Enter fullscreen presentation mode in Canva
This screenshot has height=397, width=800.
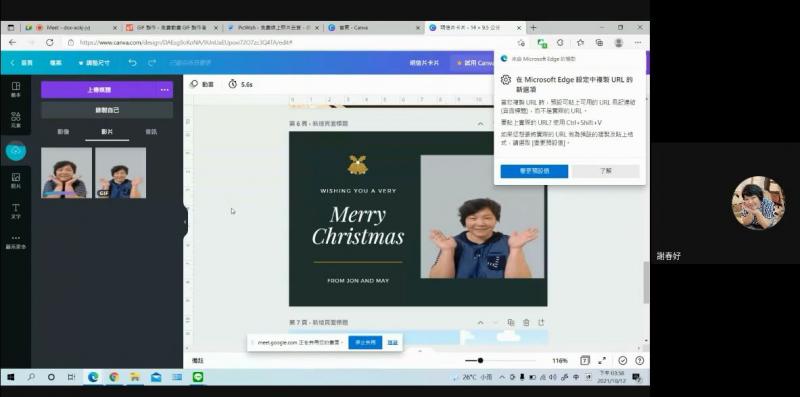[x=603, y=360]
